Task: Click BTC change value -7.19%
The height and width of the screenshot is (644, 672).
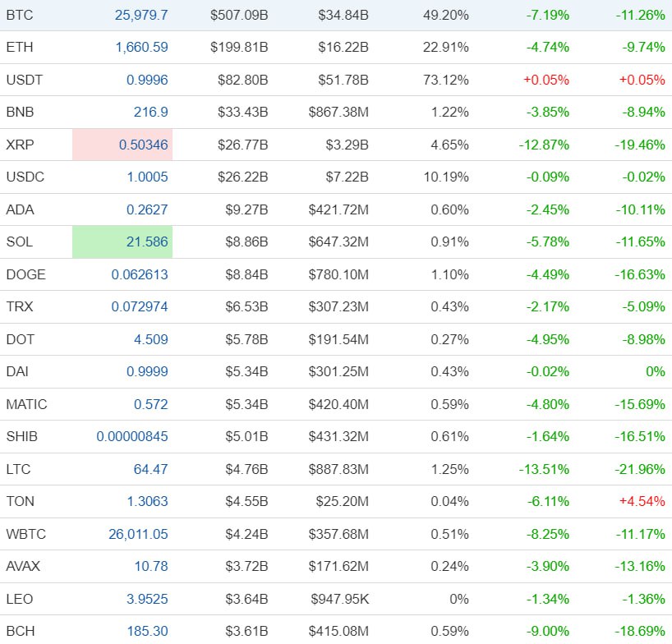Action: point(548,16)
